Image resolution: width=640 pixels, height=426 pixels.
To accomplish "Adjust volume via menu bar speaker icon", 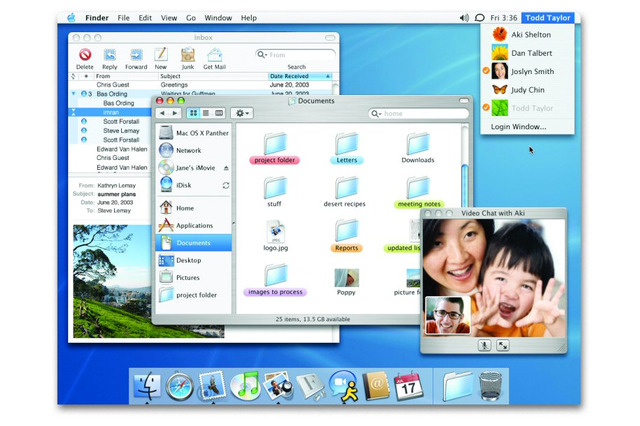I will point(463,18).
